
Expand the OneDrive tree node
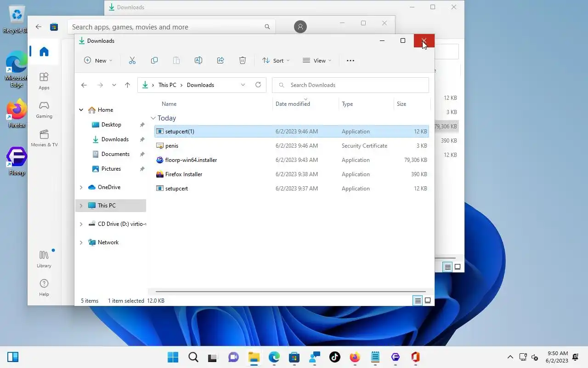pos(81,187)
